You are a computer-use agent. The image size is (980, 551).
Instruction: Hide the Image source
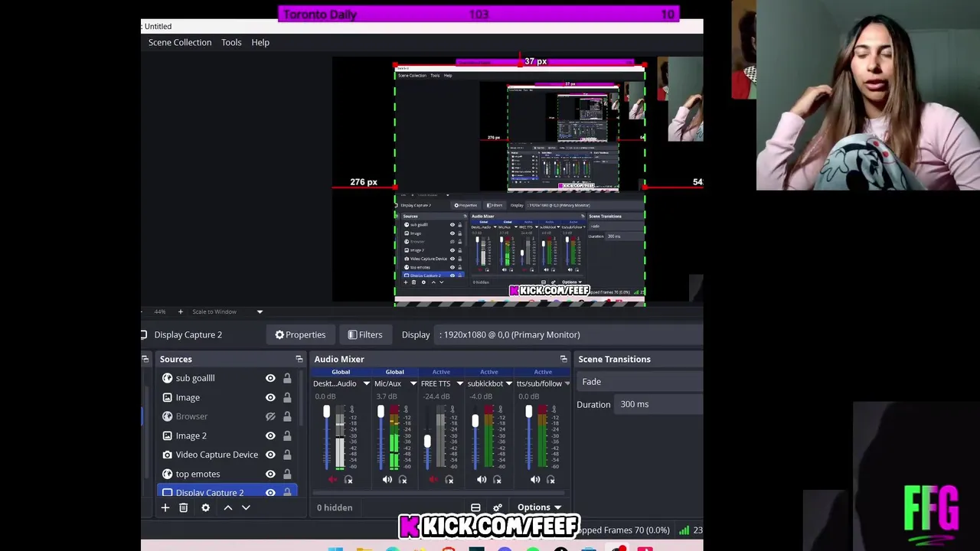click(x=270, y=397)
